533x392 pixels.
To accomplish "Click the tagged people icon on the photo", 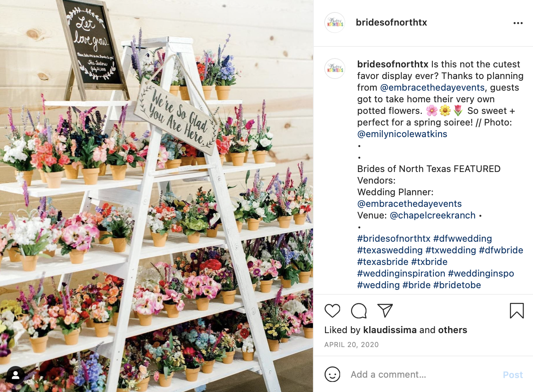I will (15, 375).
